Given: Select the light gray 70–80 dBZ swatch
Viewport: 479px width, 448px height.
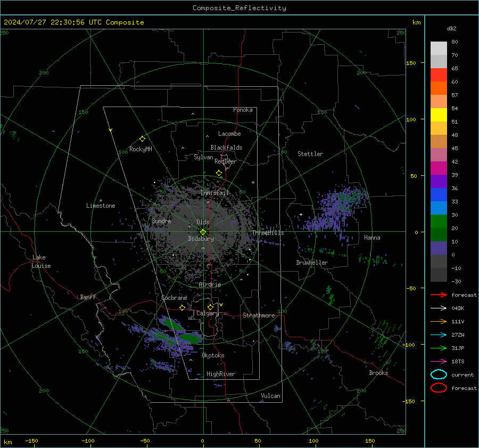Looking at the screenshot, I should tap(439, 48).
